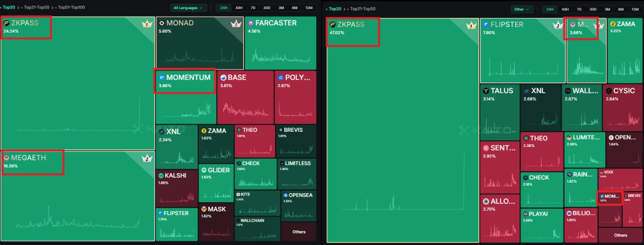The height and width of the screenshot is (245, 644).
Task: Select 30D time range in right panel
Action: click(593, 9)
